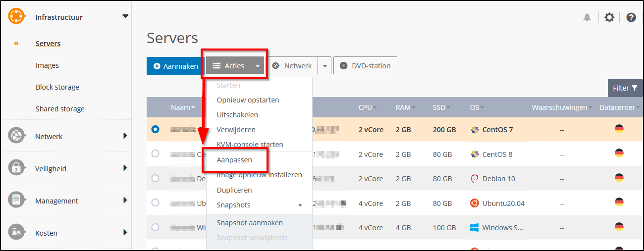The width and height of the screenshot is (644, 251).
Task: Click the orange Infrastructuur logo icon
Action: (16, 17)
